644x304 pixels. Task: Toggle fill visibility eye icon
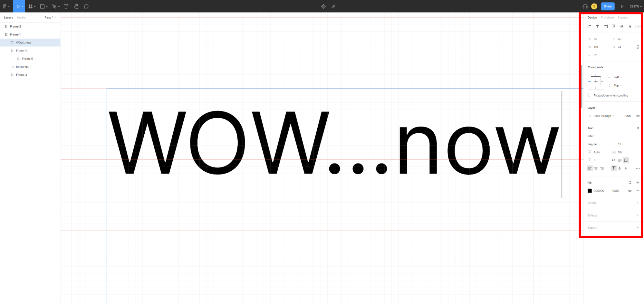(x=630, y=191)
